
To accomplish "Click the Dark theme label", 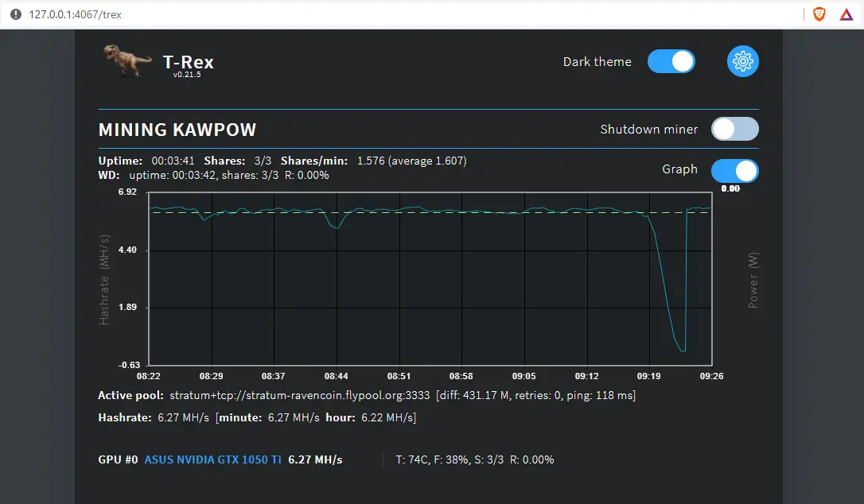I will point(597,62).
